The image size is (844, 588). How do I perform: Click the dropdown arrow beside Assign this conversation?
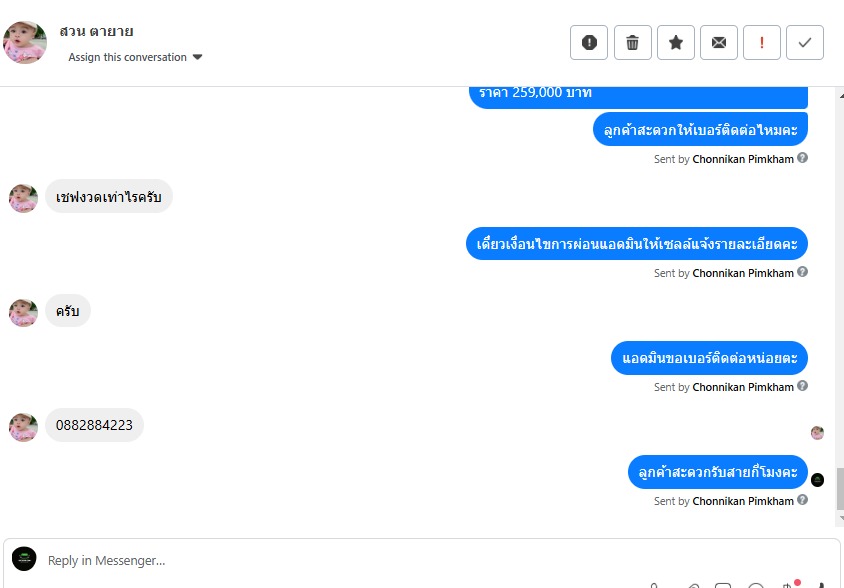point(198,57)
